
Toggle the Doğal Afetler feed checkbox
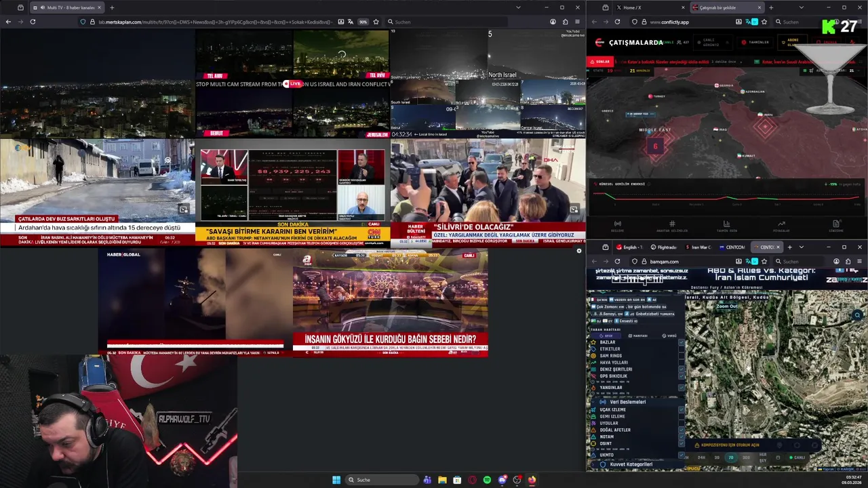click(x=682, y=430)
